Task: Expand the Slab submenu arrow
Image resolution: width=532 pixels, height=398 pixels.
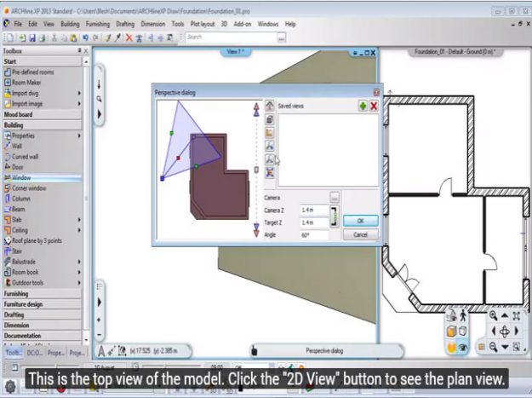Action: click(81, 219)
